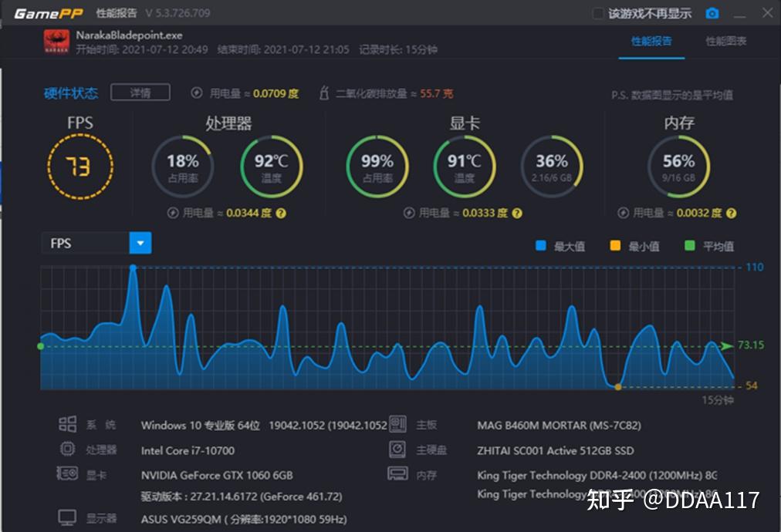
Task: Click the monitor display icon
Action: [x=67, y=517]
